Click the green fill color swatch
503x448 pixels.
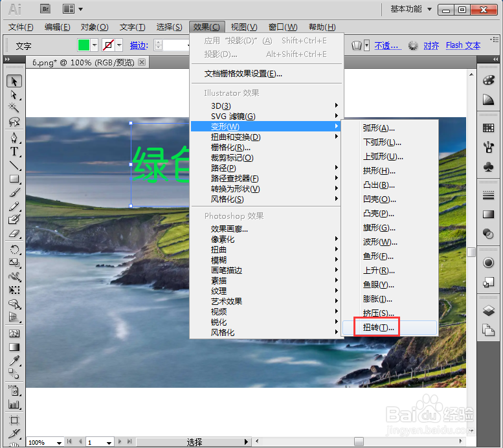[84, 45]
